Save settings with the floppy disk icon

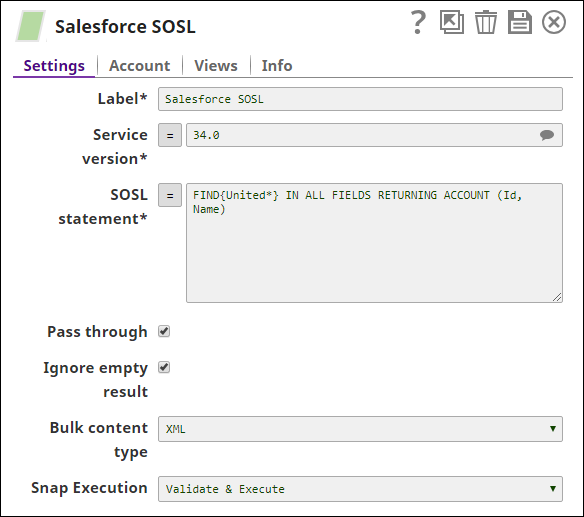520,22
